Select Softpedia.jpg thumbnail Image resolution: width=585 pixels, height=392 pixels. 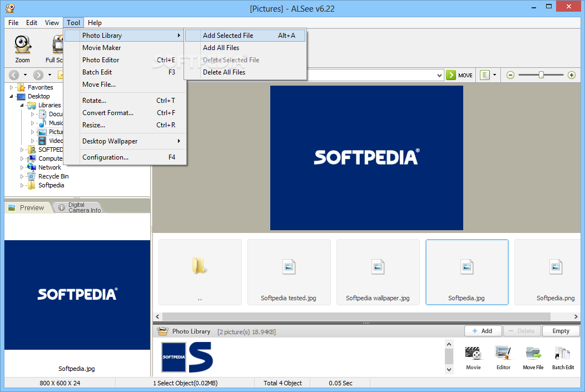[467, 272]
